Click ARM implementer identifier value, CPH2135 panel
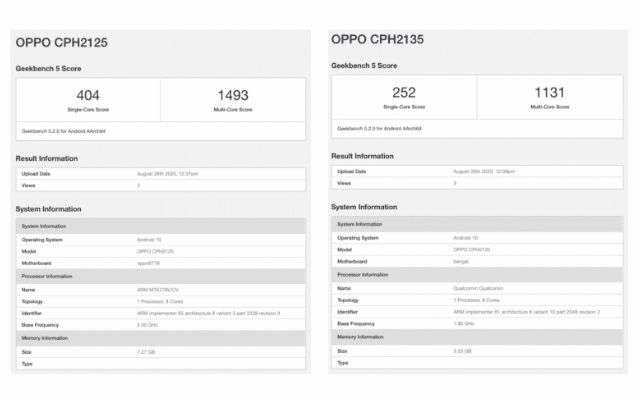This screenshot has height=400, width=640. tap(527, 312)
